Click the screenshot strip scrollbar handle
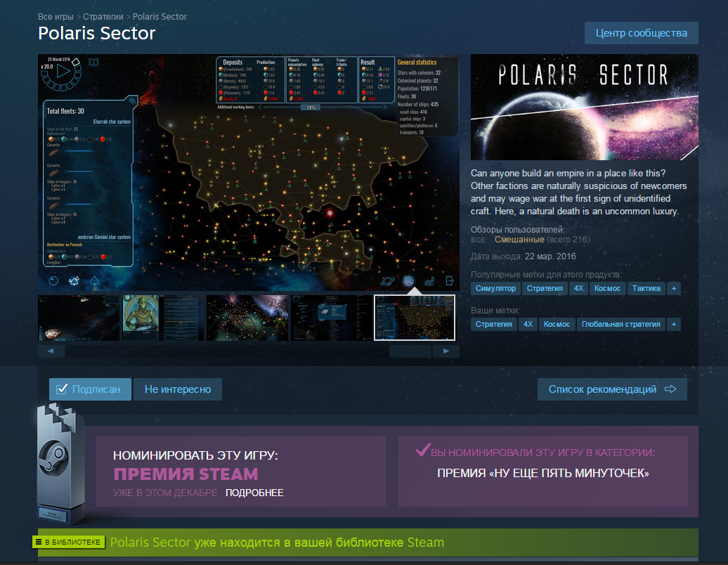Image resolution: width=728 pixels, height=565 pixels. (x=410, y=351)
